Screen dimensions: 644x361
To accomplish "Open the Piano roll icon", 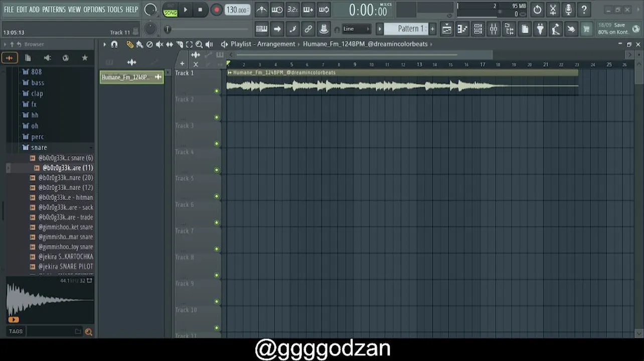I will tap(462, 29).
